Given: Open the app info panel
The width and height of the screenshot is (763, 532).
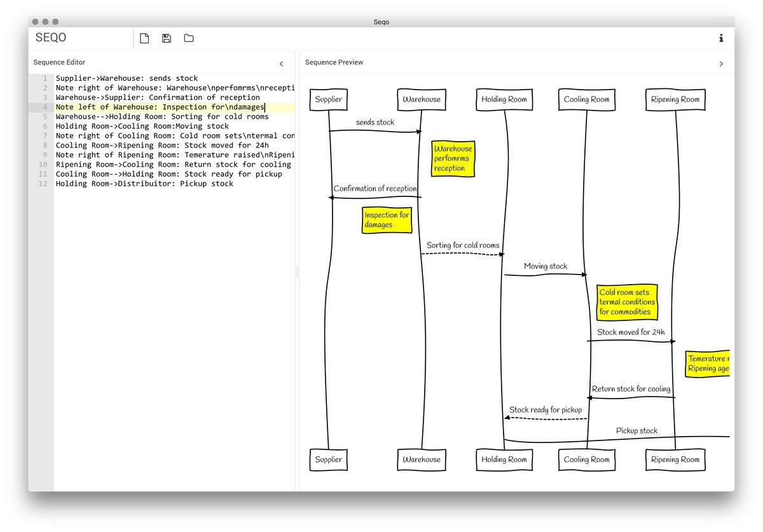Looking at the screenshot, I should pos(721,38).
